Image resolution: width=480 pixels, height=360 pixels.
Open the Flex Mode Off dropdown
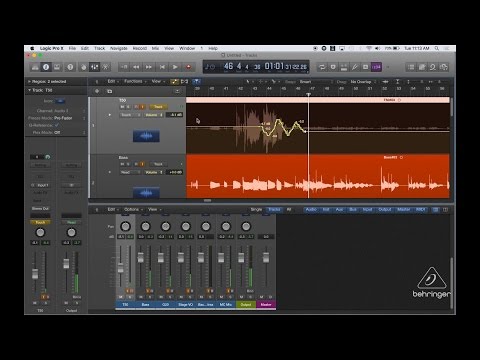click(69, 132)
